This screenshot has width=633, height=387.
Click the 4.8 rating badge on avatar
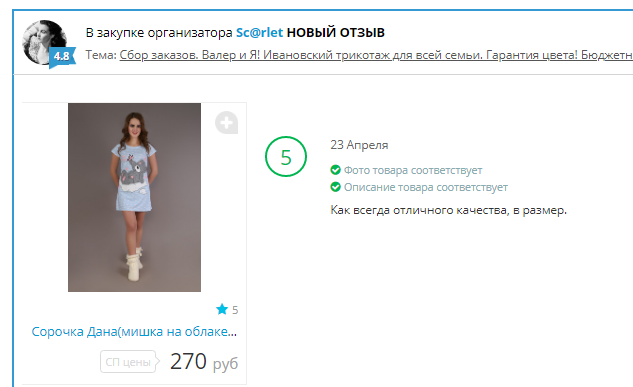point(62,57)
